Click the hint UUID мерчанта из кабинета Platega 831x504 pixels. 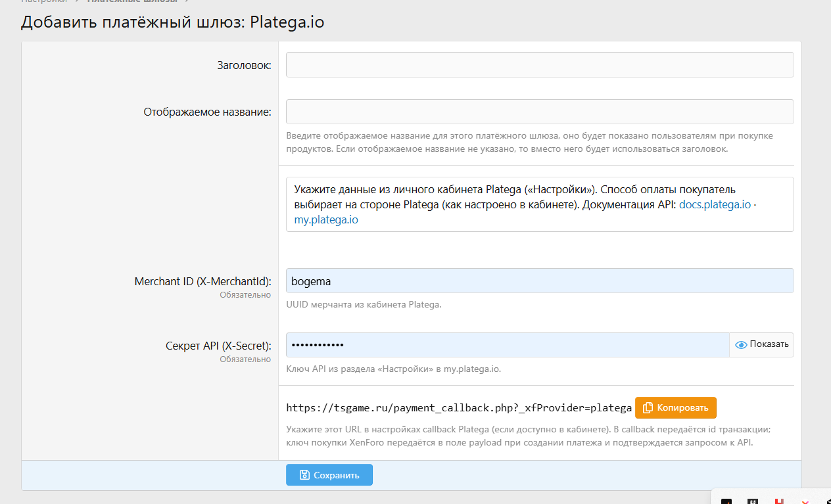coord(364,305)
